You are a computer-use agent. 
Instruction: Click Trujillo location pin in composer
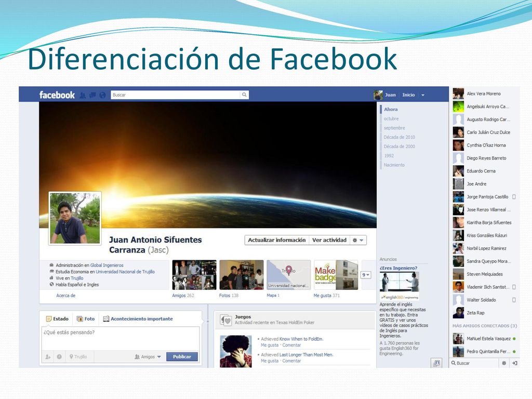78,357
